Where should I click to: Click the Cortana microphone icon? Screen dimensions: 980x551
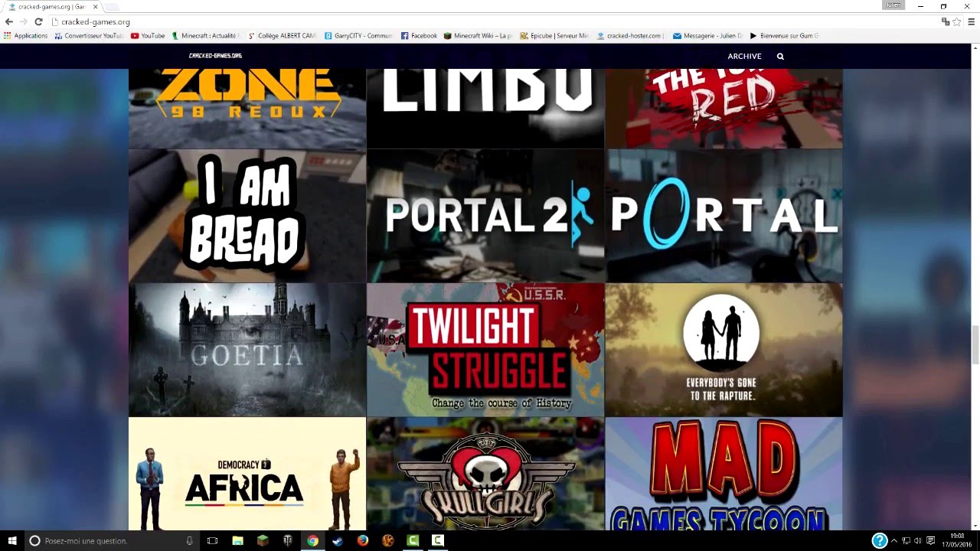tap(189, 540)
